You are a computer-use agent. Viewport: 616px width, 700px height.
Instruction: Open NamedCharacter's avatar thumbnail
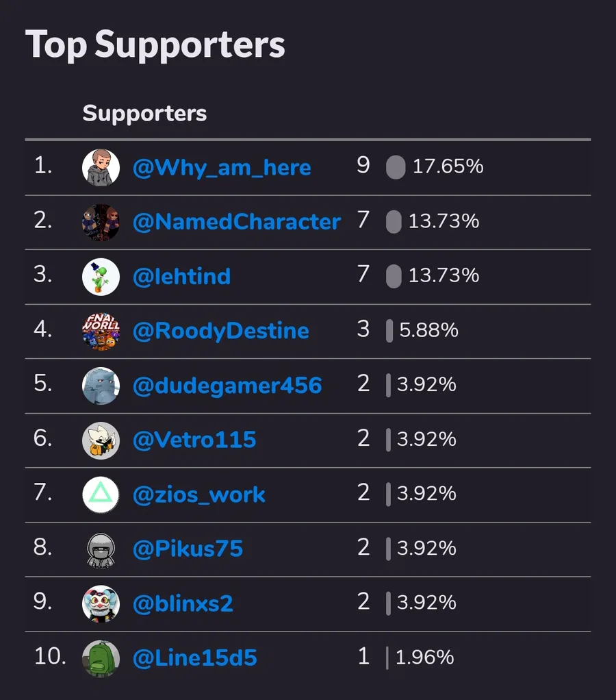click(101, 223)
